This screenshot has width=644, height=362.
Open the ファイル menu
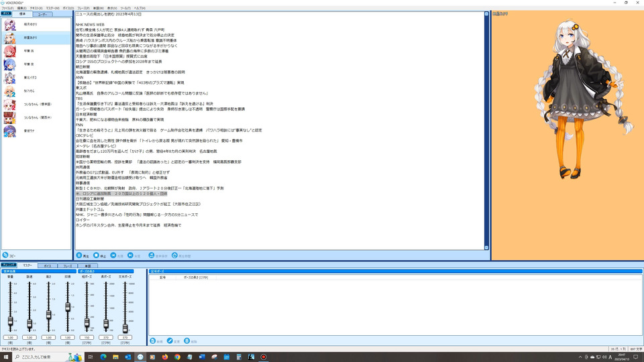7,8
